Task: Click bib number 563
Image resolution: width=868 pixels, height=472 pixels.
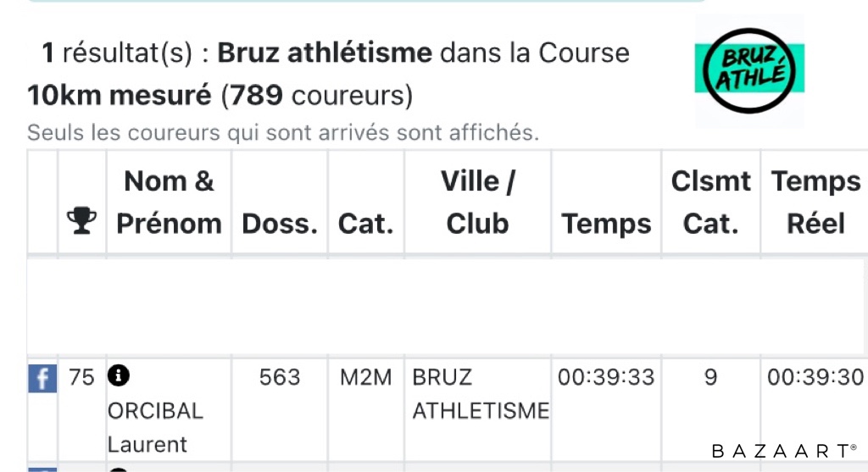Action: pyautogui.click(x=280, y=377)
